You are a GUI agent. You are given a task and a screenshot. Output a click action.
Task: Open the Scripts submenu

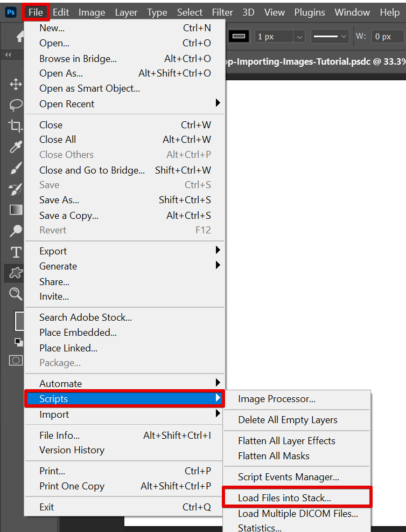pyautogui.click(x=124, y=399)
